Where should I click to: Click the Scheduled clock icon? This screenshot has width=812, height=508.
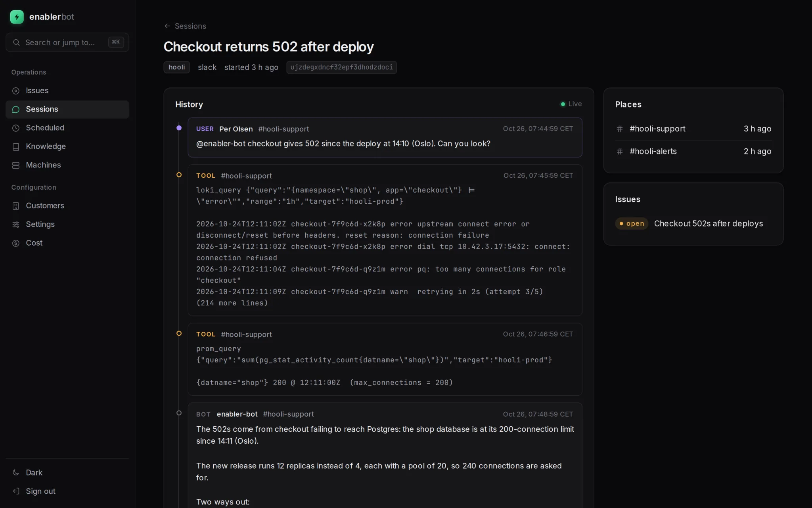(16, 128)
